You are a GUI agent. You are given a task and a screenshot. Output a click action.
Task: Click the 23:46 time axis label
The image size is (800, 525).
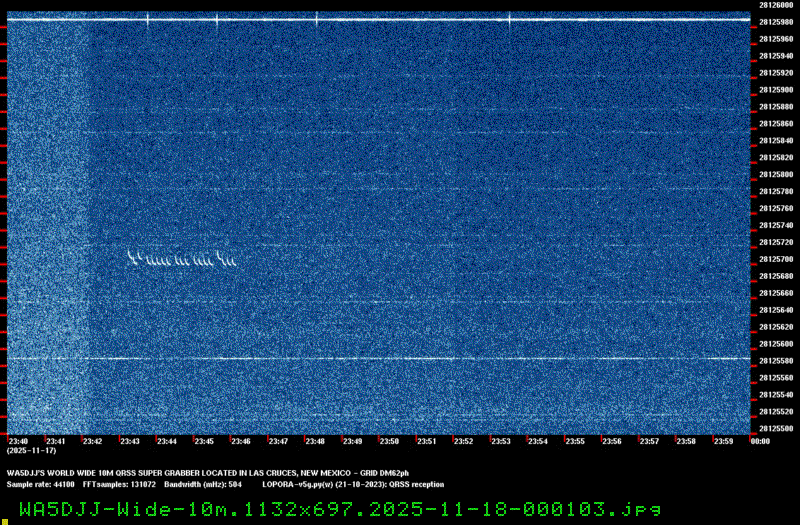coord(241,441)
